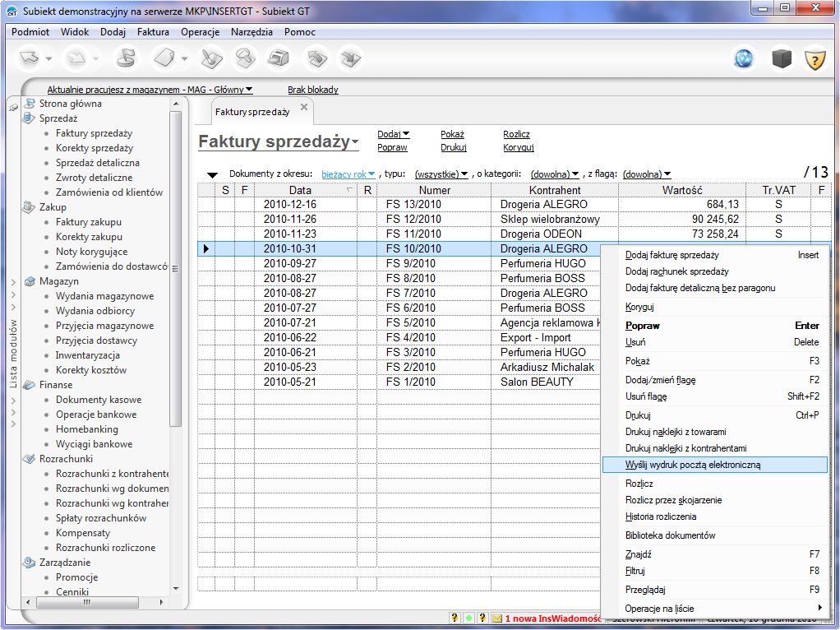
Task: Click the Rozlicz link above the list
Action: (x=516, y=134)
